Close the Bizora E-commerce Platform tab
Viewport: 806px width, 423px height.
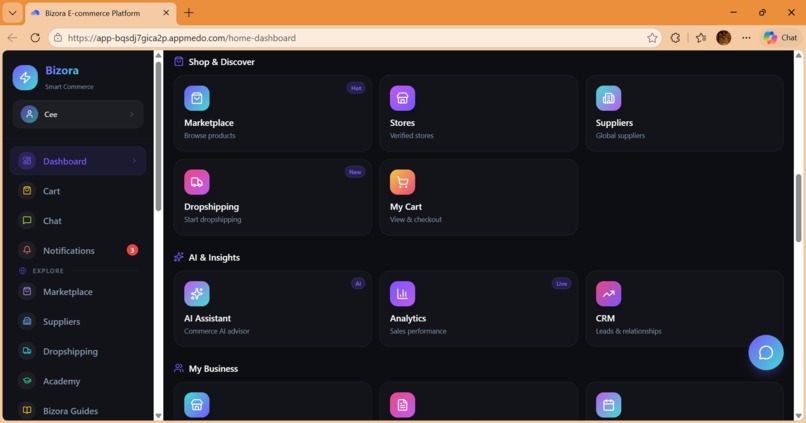166,13
